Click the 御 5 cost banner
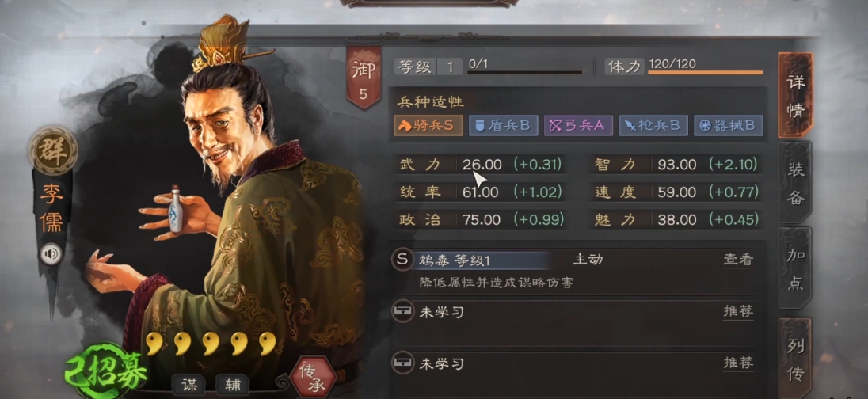The height and width of the screenshot is (399, 868). (364, 77)
